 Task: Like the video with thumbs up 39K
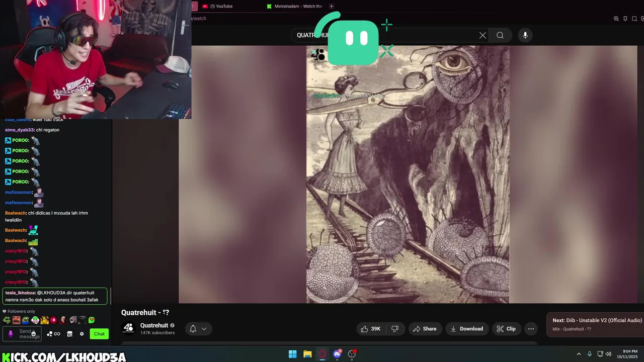(x=370, y=329)
